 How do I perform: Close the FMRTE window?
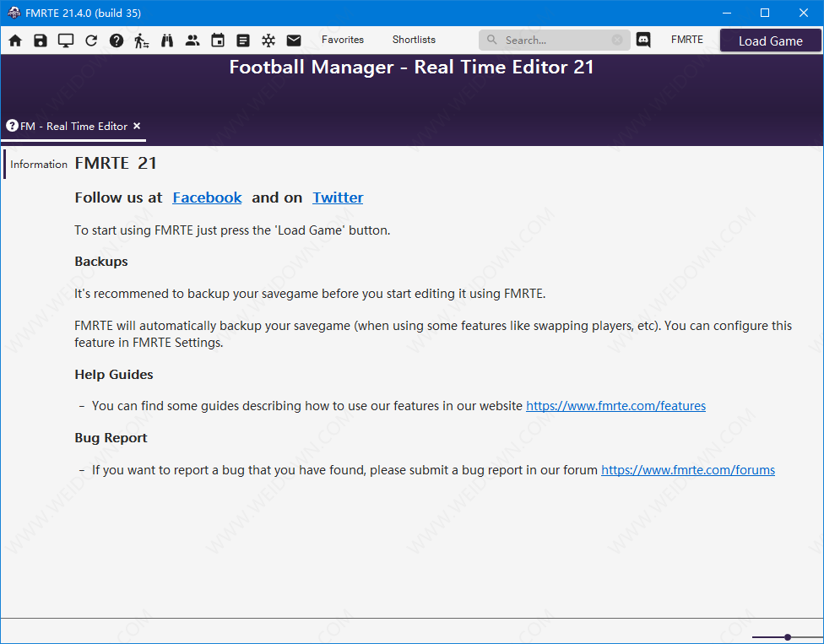[804, 13]
